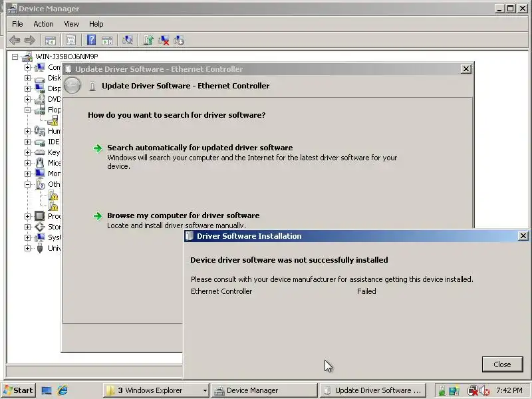The image size is (532, 399).
Task: Click the muted volume tray icon
Action: coord(484,390)
